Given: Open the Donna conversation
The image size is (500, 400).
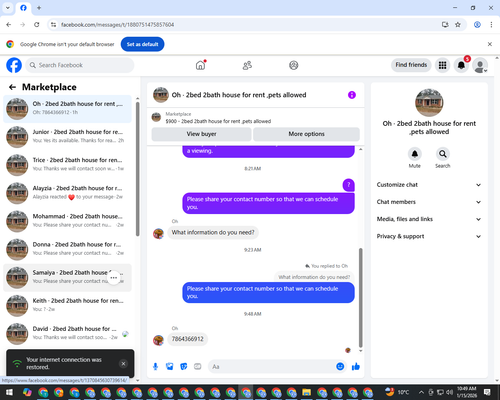Looking at the screenshot, I should point(67,249).
